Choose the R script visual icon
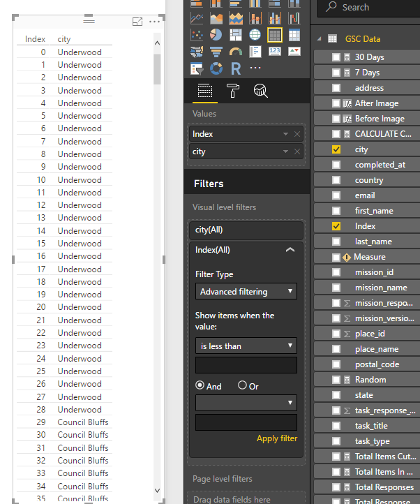This screenshot has width=420, height=504. 236,68
